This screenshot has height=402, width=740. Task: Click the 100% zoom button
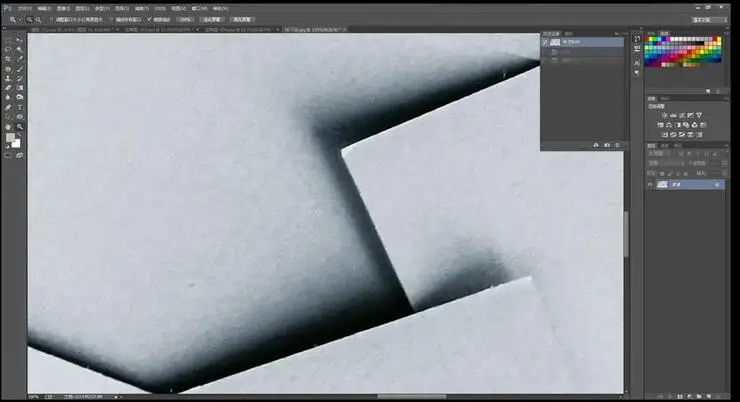[x=185, y=19]
